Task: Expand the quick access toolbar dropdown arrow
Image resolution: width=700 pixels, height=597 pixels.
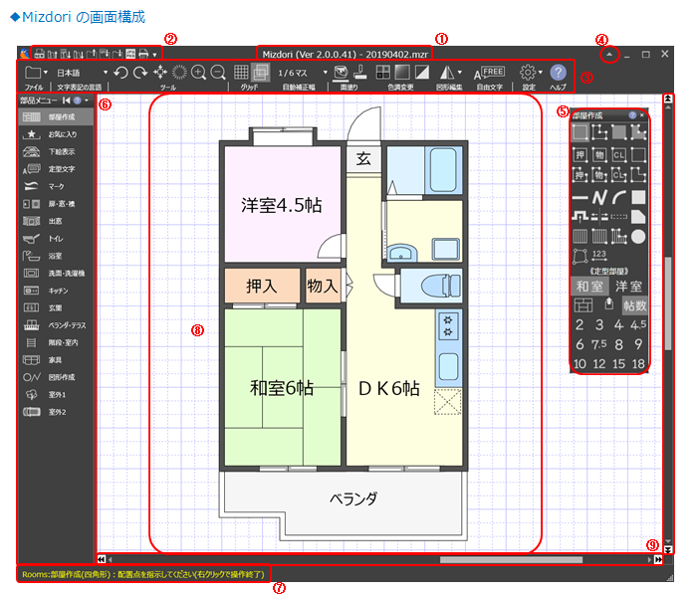Action: pyautogui.click(x=154, y=55)
